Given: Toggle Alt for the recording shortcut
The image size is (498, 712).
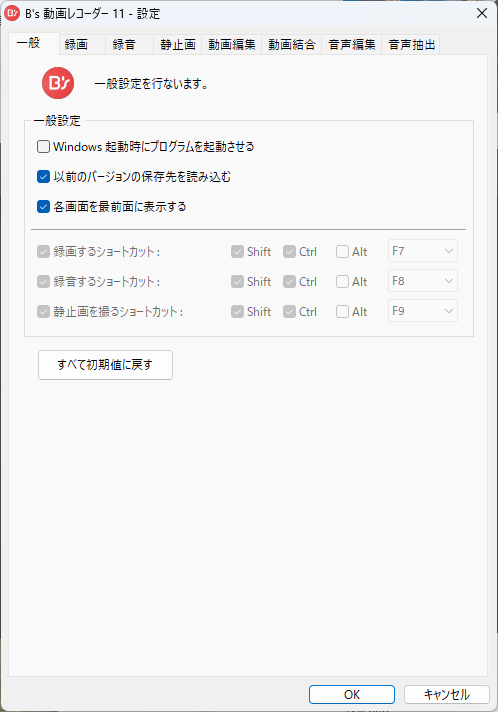Looking at the screenshot, I should [x=342, y=252].
